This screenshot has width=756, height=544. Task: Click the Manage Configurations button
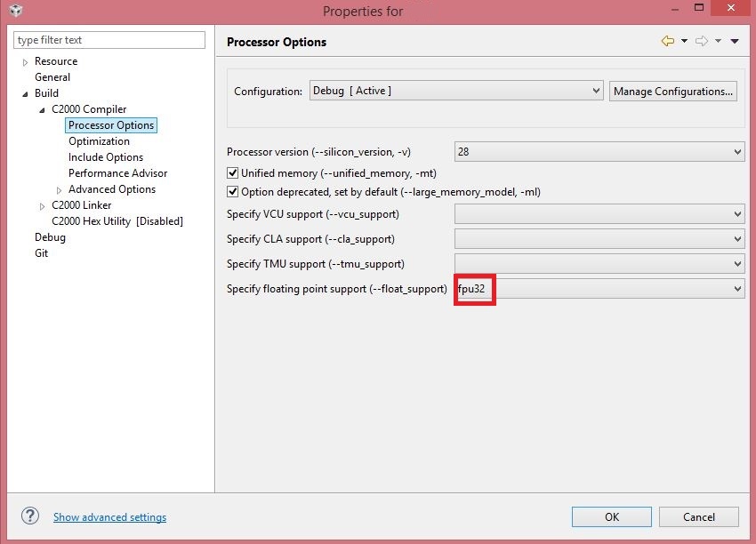672,90
